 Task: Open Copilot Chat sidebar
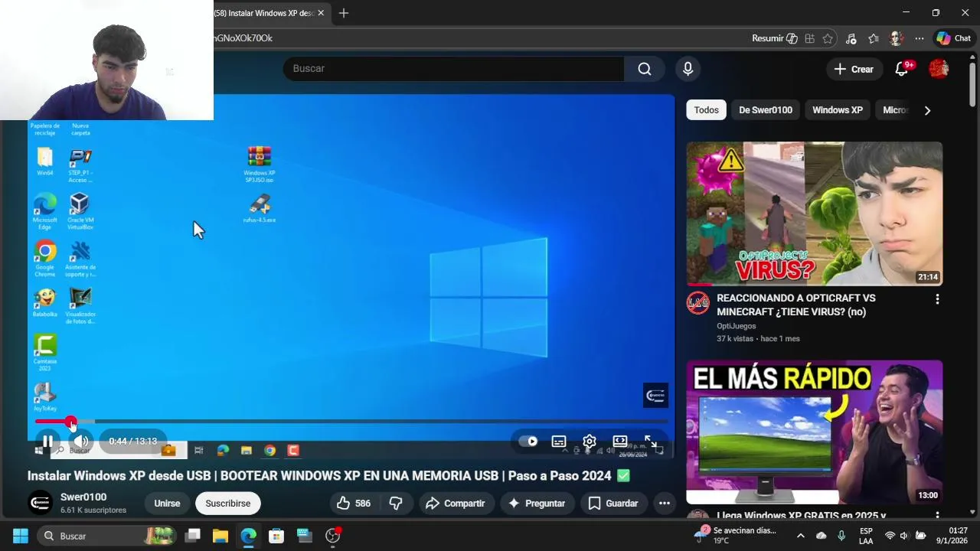pyautogui.click(x=954, y=38)
